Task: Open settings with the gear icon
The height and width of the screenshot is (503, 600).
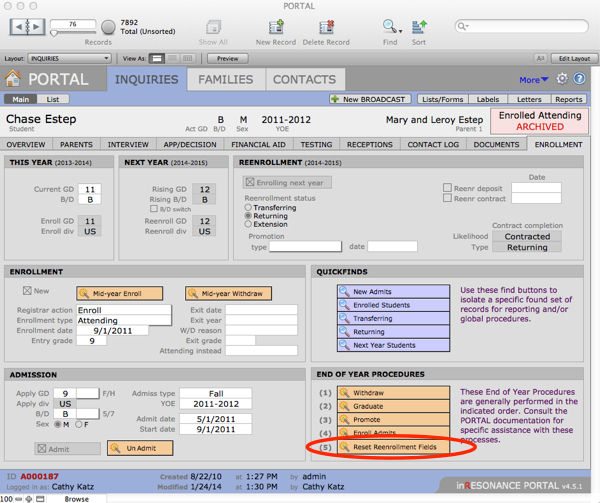Action: click(562, 79)
